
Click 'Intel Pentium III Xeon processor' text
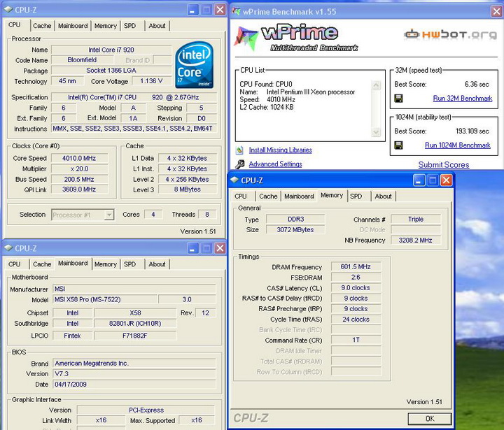311,92
